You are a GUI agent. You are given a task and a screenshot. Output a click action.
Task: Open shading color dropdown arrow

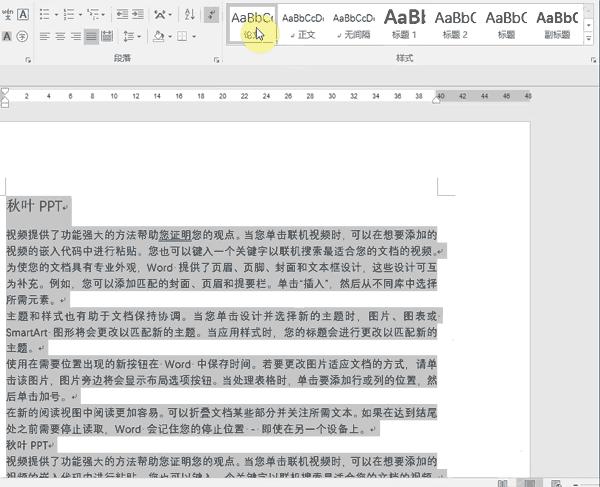point(170,36)
